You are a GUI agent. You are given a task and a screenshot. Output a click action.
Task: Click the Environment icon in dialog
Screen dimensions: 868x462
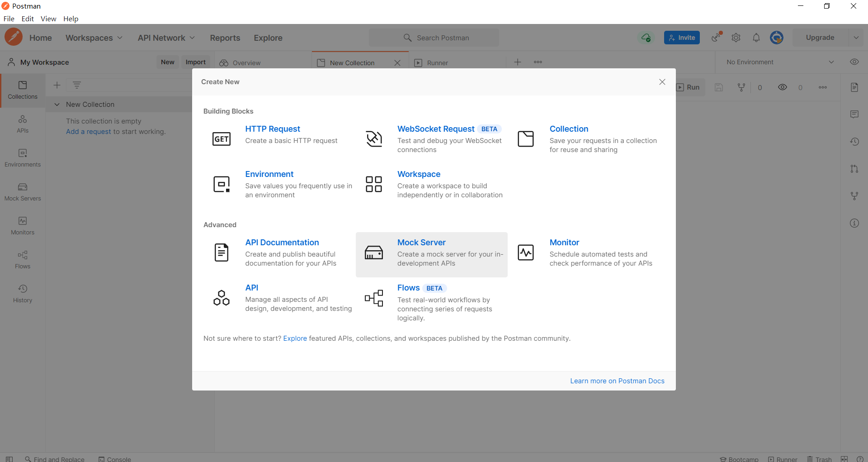pos(222,184)
